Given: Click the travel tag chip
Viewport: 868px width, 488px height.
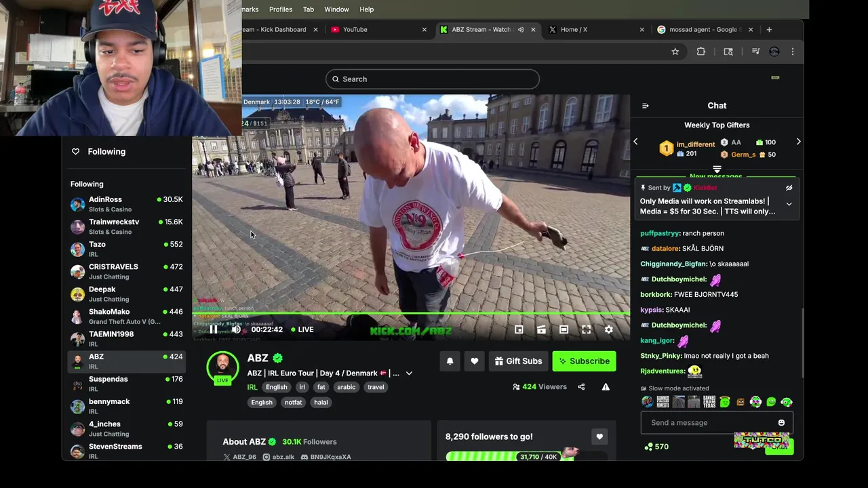Looking at the screenshot, I should coord(376,387).
